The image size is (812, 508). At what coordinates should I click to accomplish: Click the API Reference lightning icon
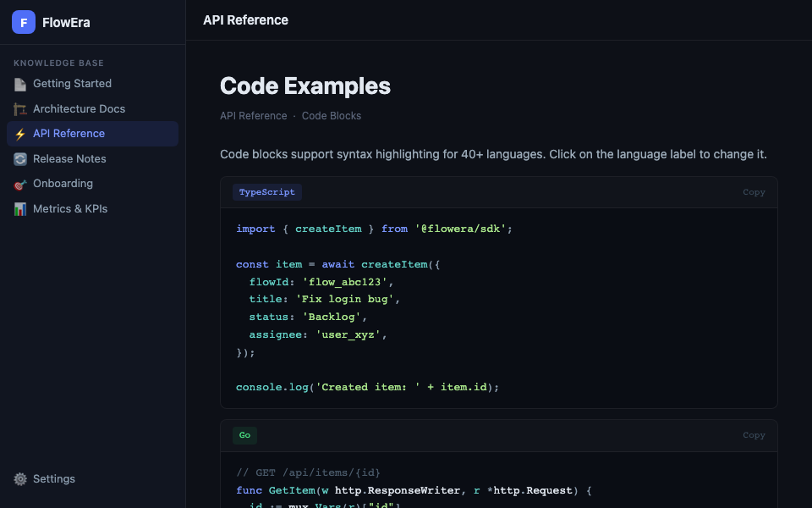(20, 134)
